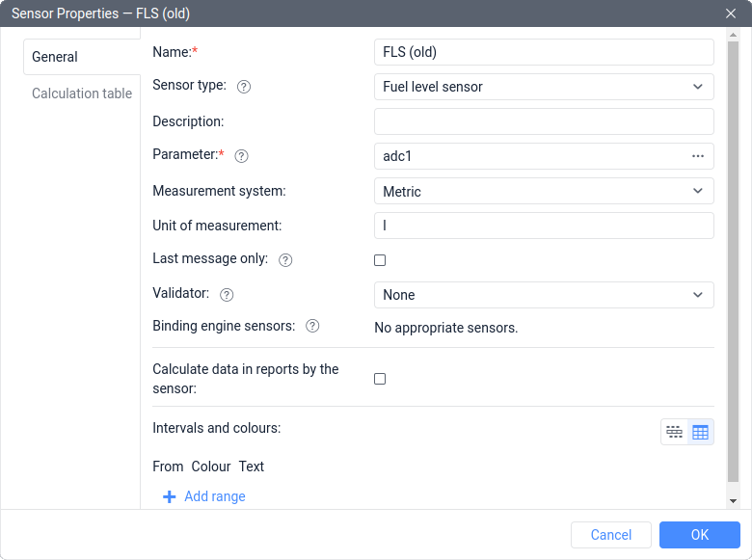Image resolution: width=752 pixels, height=560 pixels.
Task: Tick Calculate data in reports checkbox
Action: tap(380, 379)
